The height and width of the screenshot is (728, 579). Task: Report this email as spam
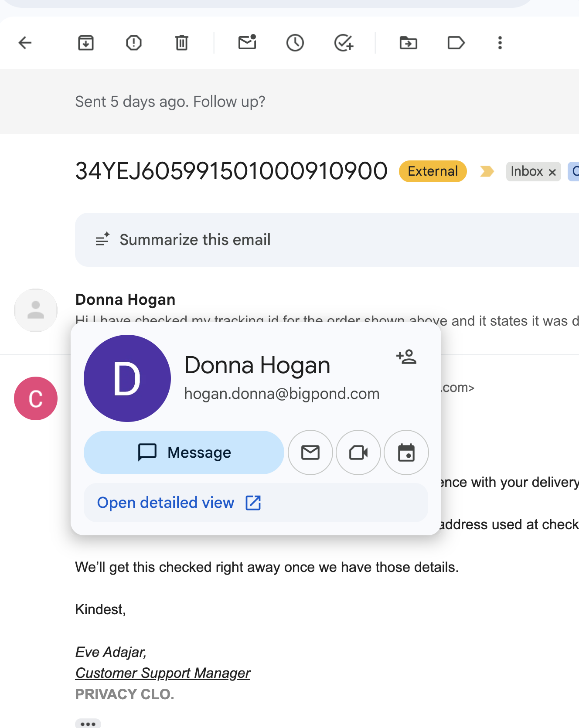[x=134, y=43]
